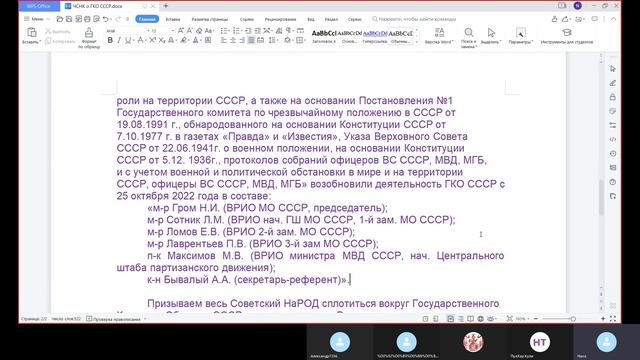This screenshot has width=640, height=360.
Task: Switch to the Insert ribbon tab
Action: (x=173, y=19)
